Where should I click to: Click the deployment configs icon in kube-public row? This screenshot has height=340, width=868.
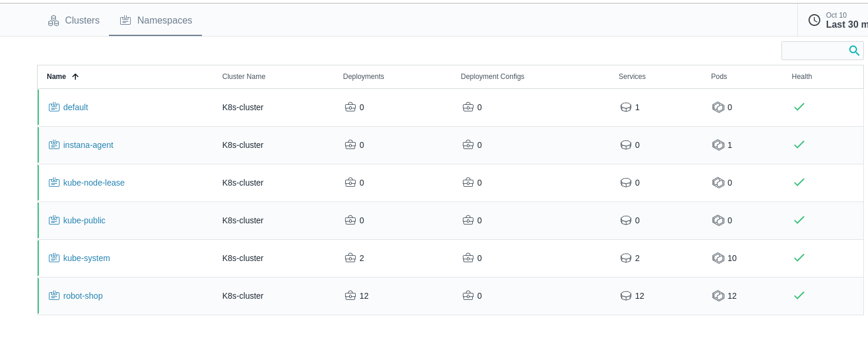(x=468, y=220)
